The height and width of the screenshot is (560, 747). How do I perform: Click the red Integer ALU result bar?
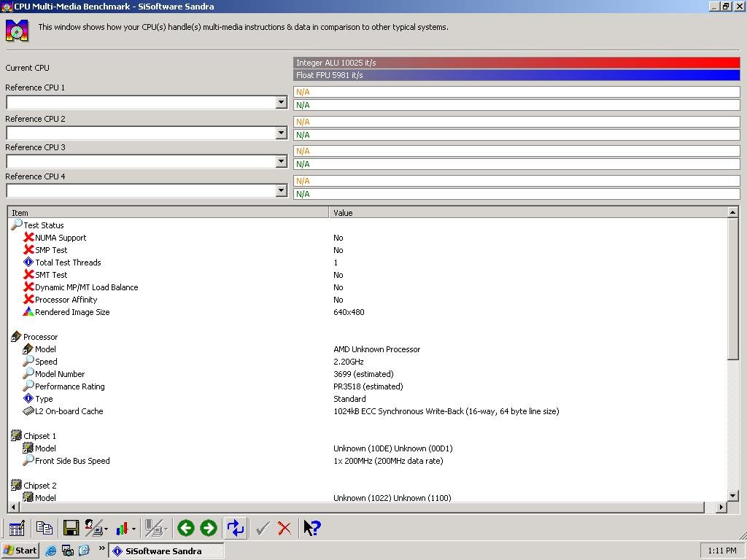516,63
